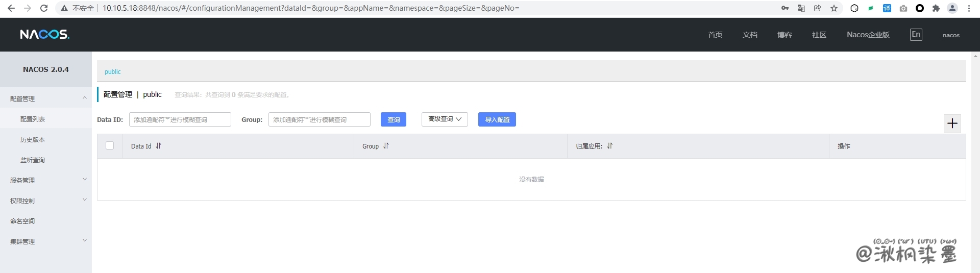980x273 pixels.
Task: Sort the table by Data Id column
Action: click(x=158, y=146)
